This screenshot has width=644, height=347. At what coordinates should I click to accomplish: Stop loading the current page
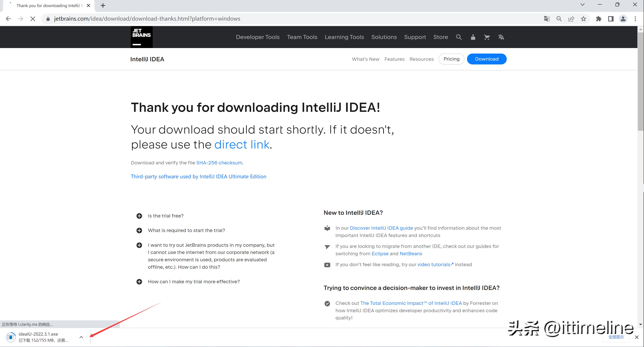point(33,19)
